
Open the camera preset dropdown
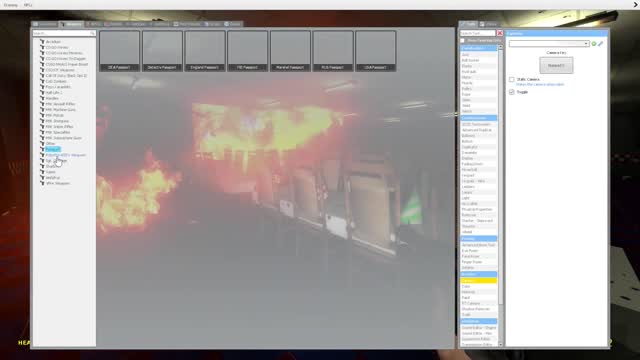[549, 44]
